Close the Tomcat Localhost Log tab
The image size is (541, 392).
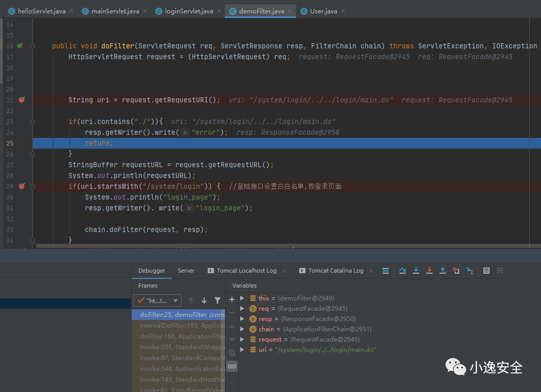(284, 271)
